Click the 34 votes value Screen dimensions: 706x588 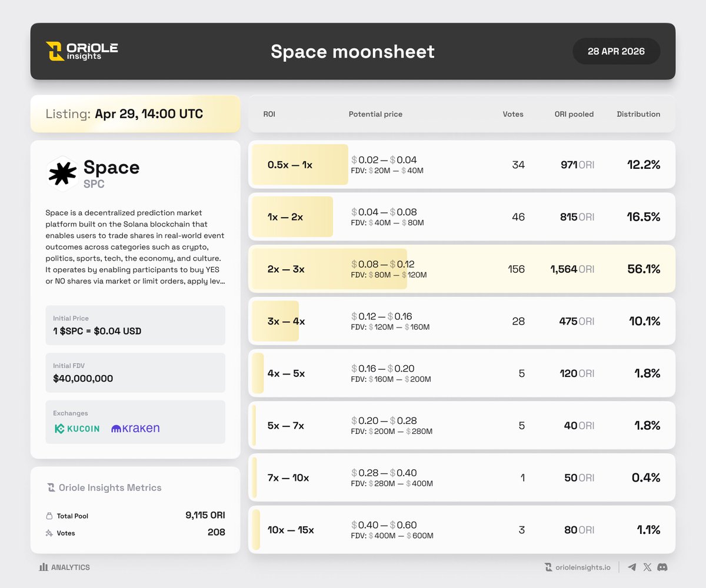518,165
